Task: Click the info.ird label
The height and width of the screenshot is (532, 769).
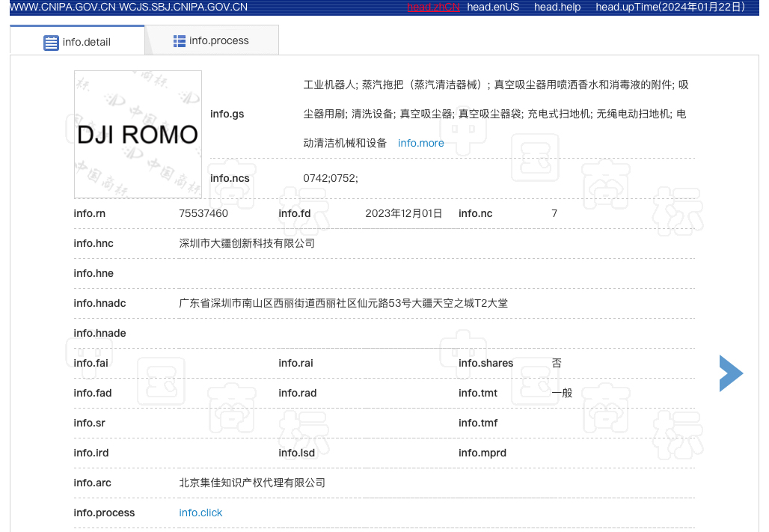Action: point(91,453)
